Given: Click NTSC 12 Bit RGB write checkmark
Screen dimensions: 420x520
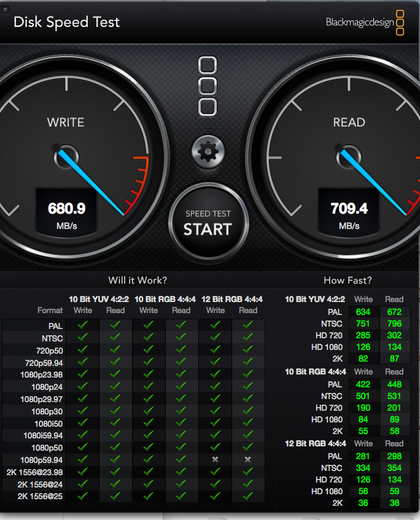Looking at the screenshot, I should pos(215,337).
